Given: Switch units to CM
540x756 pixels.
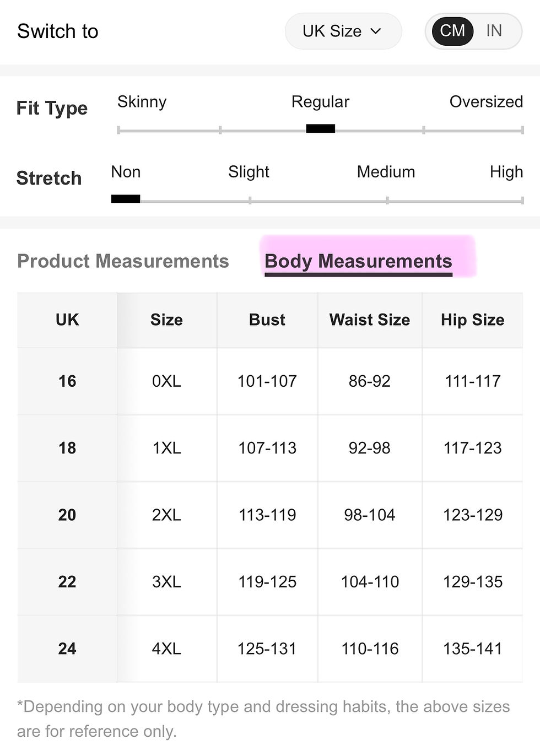Looking at the screenshot, I should click(x=452, y=31).
